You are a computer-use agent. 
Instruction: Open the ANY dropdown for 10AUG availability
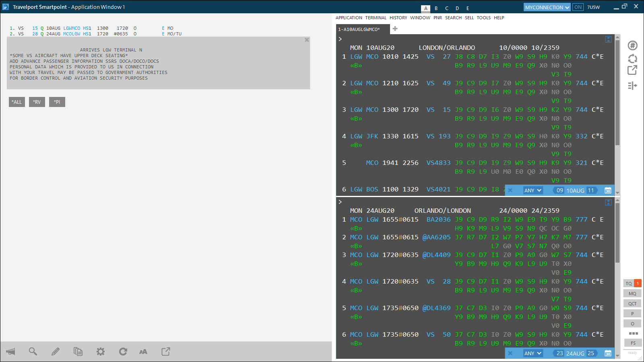[x=533, y=191]
